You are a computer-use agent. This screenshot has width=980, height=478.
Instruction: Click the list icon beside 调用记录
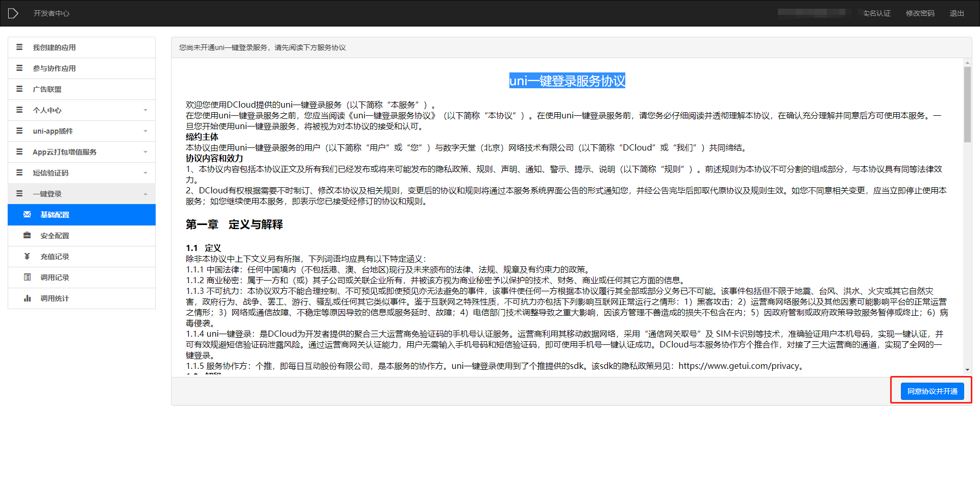coord(27,278)
